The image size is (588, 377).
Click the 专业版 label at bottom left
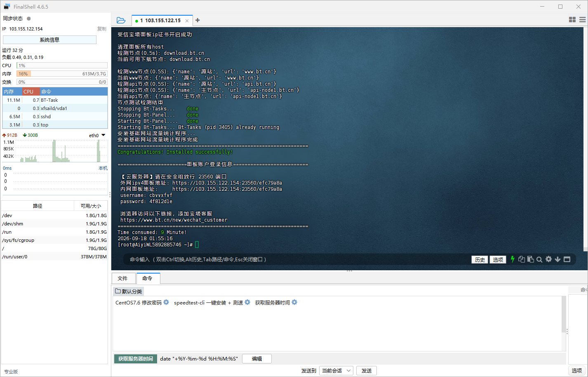tap(11, 371)
